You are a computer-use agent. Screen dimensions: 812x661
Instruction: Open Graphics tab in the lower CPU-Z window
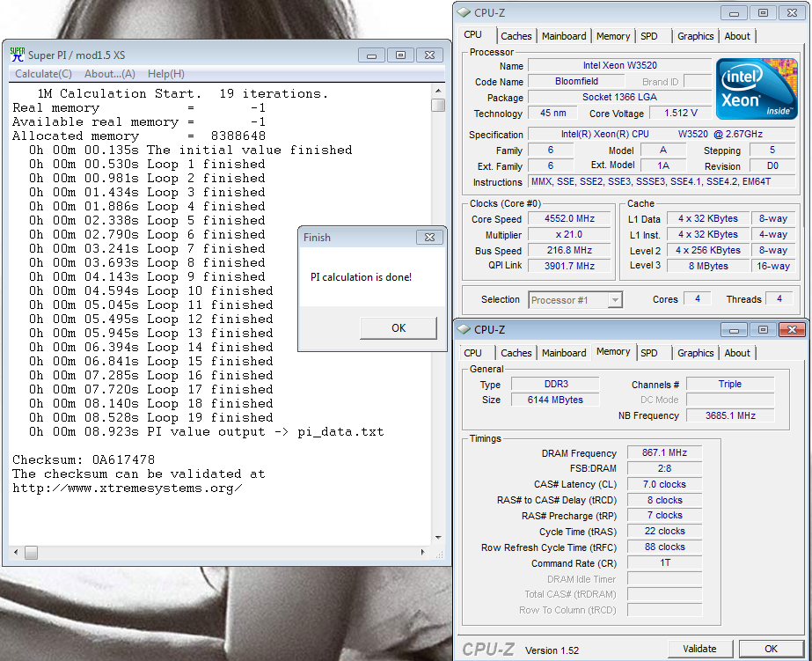[696, 353]
